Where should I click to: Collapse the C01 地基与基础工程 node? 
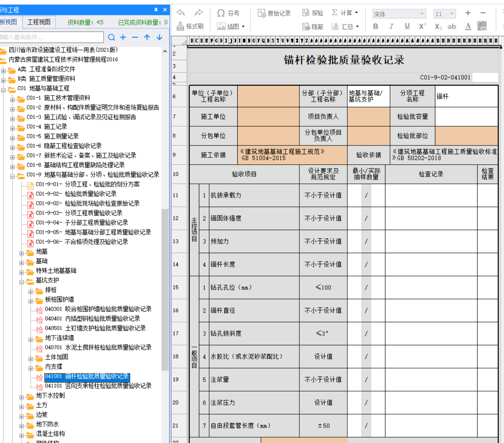[3, 89]
